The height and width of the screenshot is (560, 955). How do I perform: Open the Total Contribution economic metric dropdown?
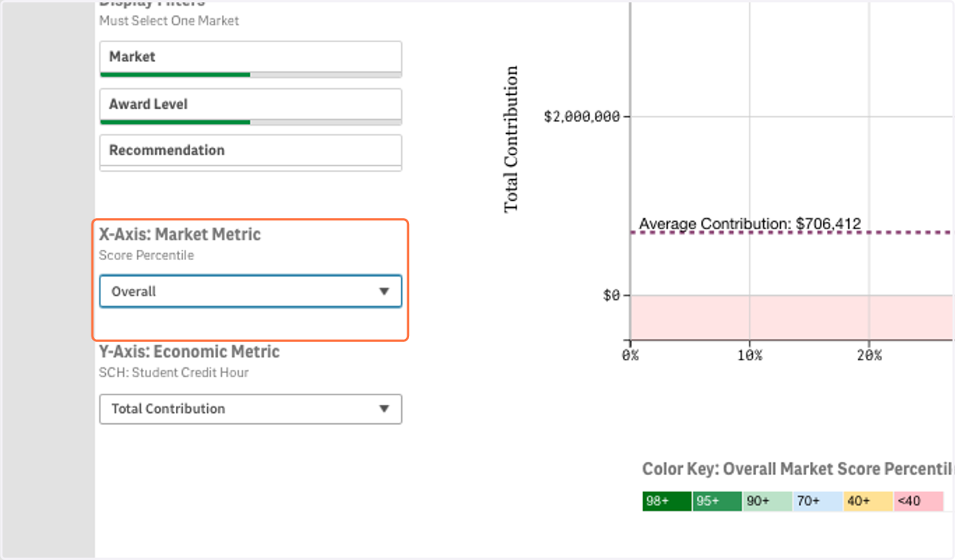(x=251, y=409)
